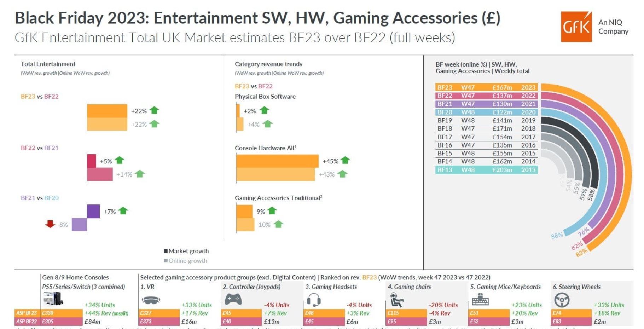The width and height of the screenshot is (644, 329).
Task: Click the red down arrow beside -8%
Action: (50, 224)
